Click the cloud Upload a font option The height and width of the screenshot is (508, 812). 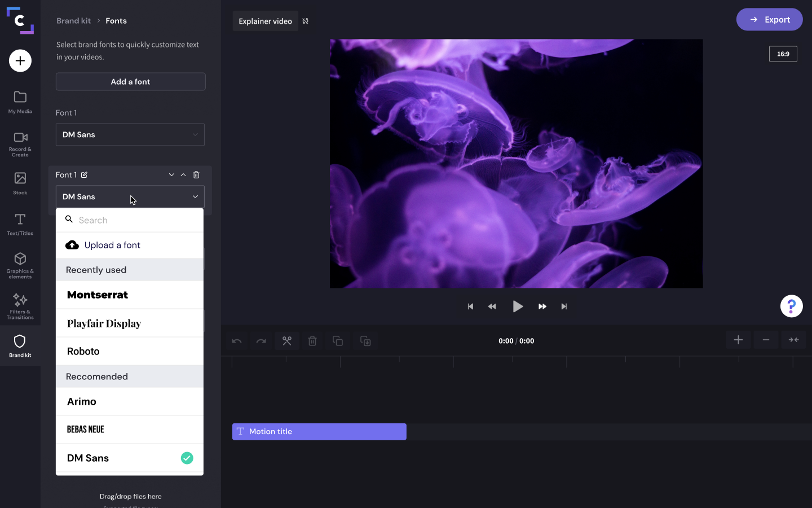click(130, 245)
